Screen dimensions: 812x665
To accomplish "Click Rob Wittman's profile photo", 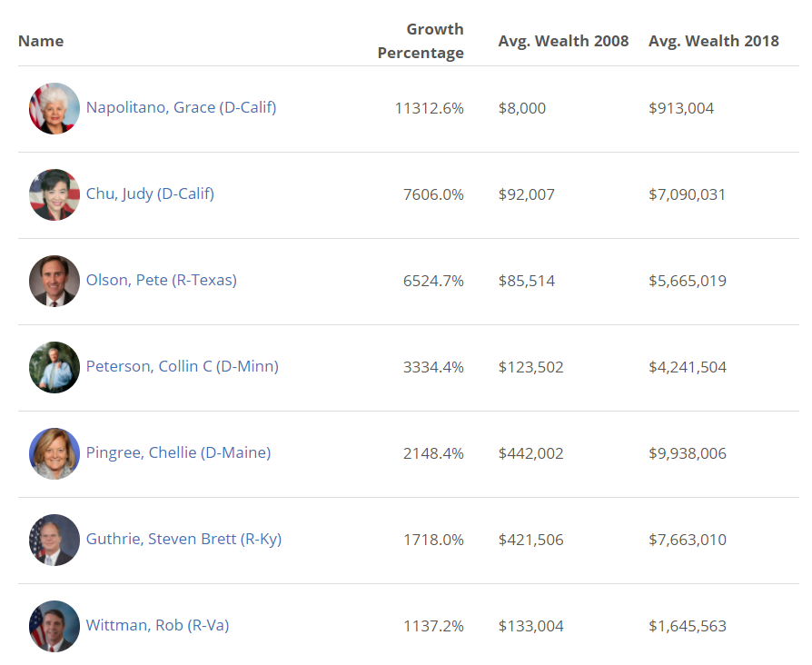I will pyautogui.click(x=54, y=626).
